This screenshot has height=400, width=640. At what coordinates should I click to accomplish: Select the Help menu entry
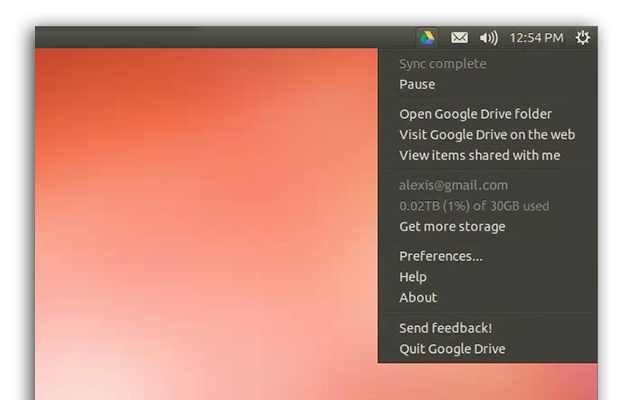click(413, 277)
